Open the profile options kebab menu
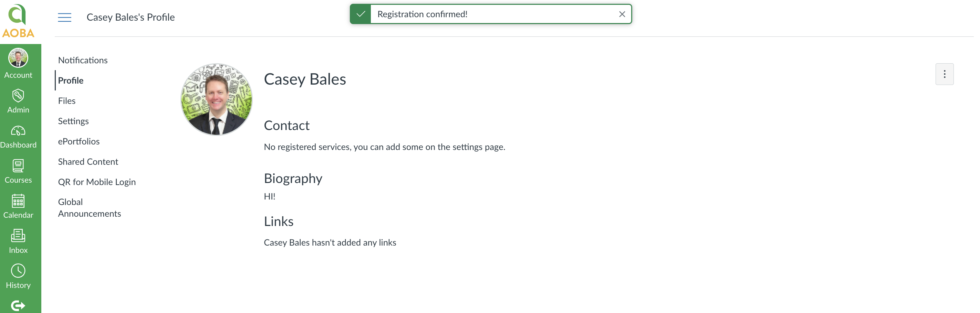Viewport: 980px width, 313px height. tap(944, 74)
